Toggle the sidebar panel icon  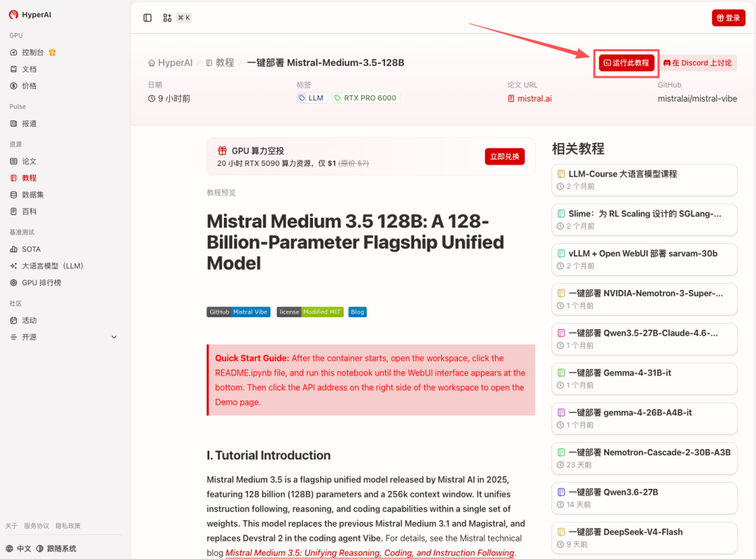pos(148,18)
